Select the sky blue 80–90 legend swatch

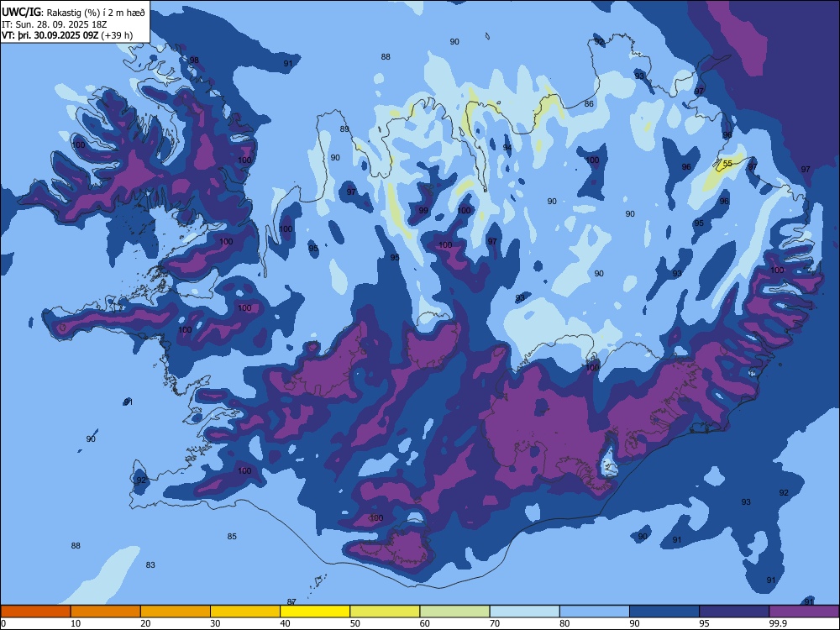point(595,612)
